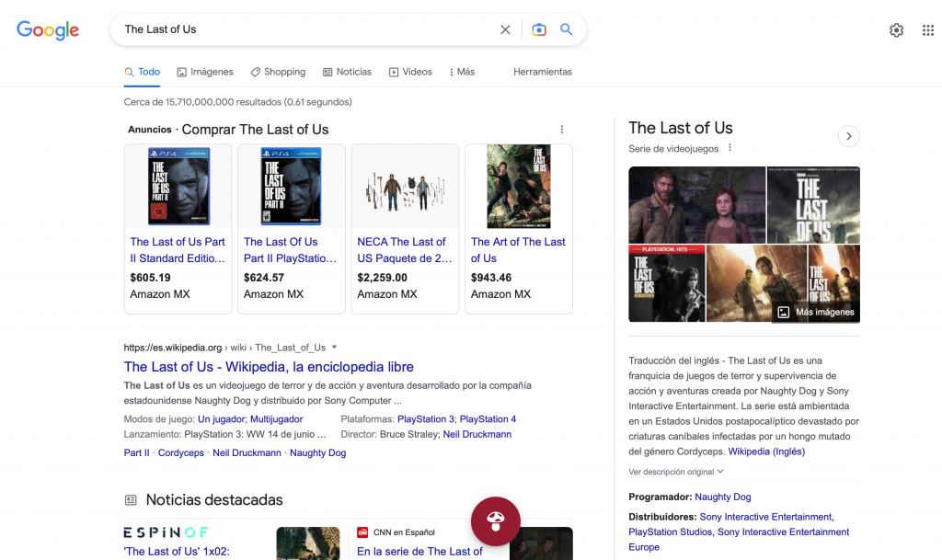
Task: Open the Más menu
Action: (462, 72)
